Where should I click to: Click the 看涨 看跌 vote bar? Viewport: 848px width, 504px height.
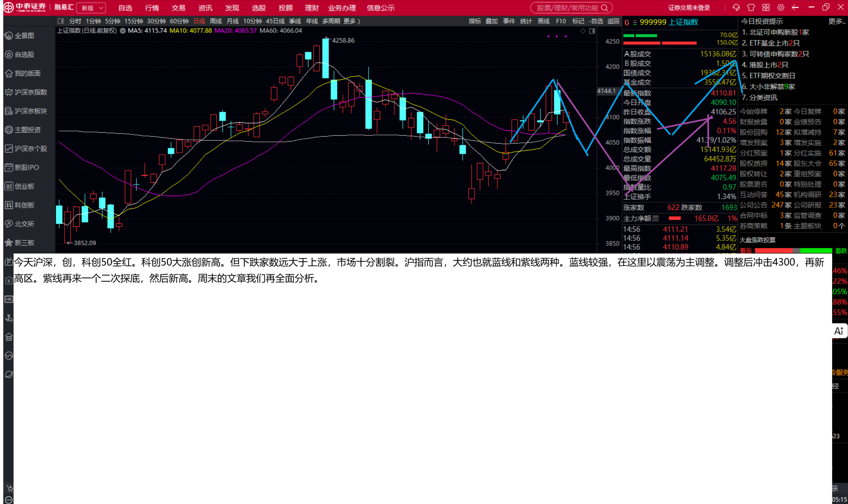pyautogui.click(x=793, y=251)
